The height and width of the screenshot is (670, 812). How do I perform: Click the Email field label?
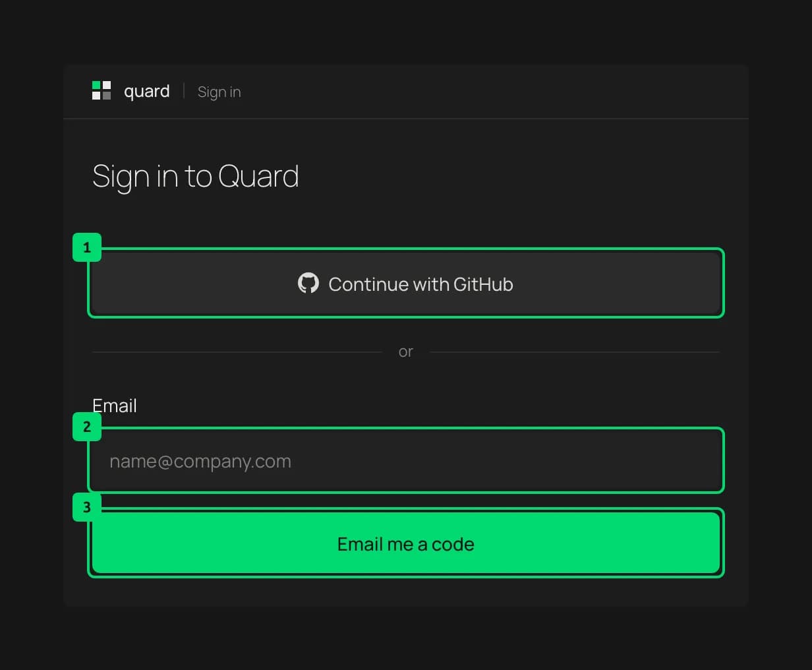[115, 406]
